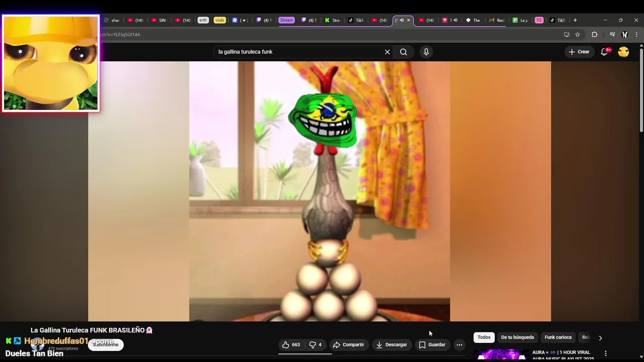Expand the erth tab group

pos(203,20)
